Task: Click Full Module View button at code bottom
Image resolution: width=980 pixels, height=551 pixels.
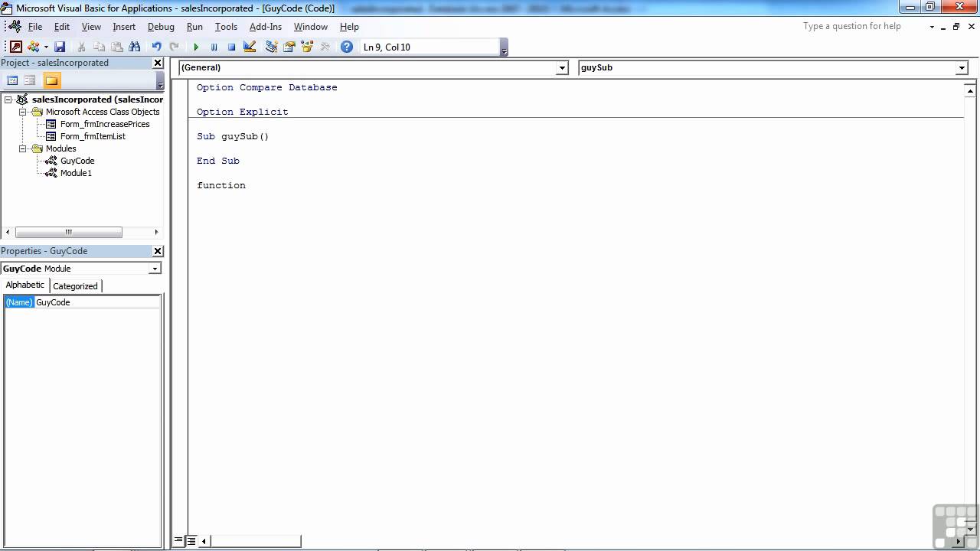Action: (x=191, y=541)
